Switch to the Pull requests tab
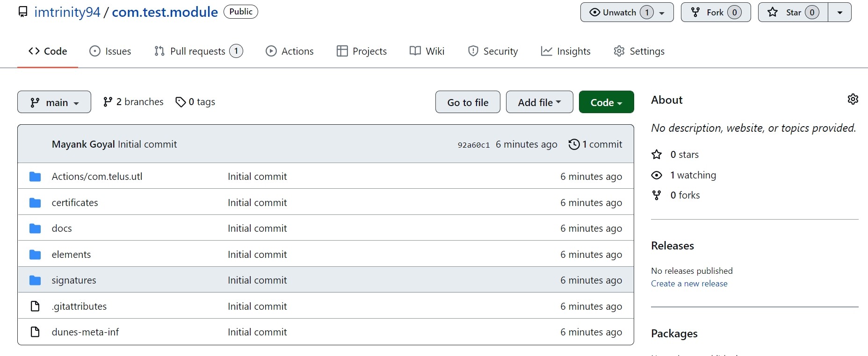 click(198, 51)
